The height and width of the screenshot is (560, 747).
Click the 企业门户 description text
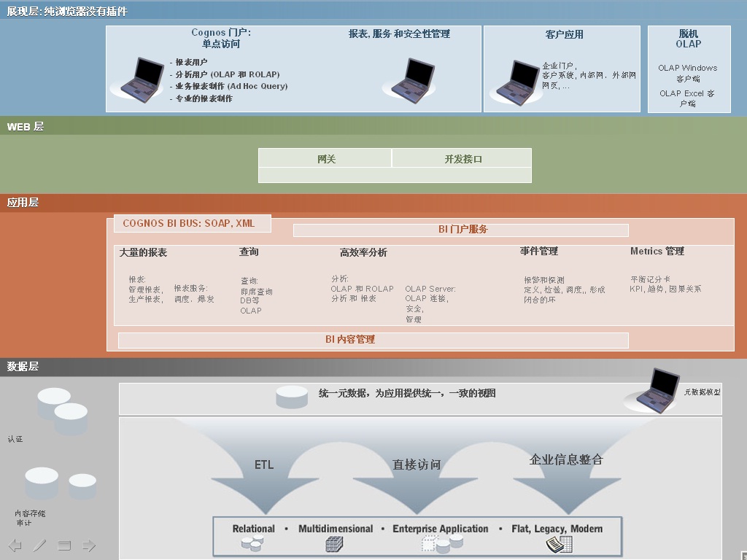pyautogui.click(x=589, y=76)
